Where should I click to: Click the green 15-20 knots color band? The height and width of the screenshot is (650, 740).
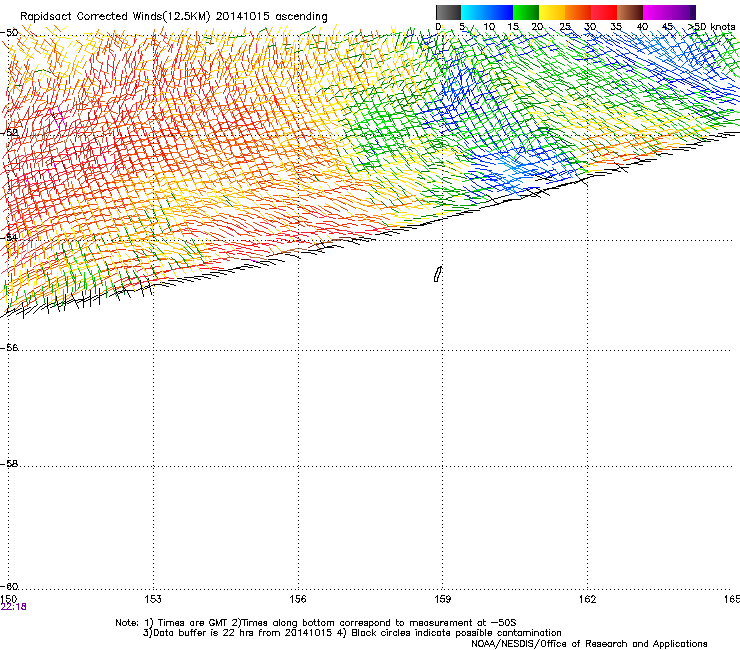tap(526, 12)
